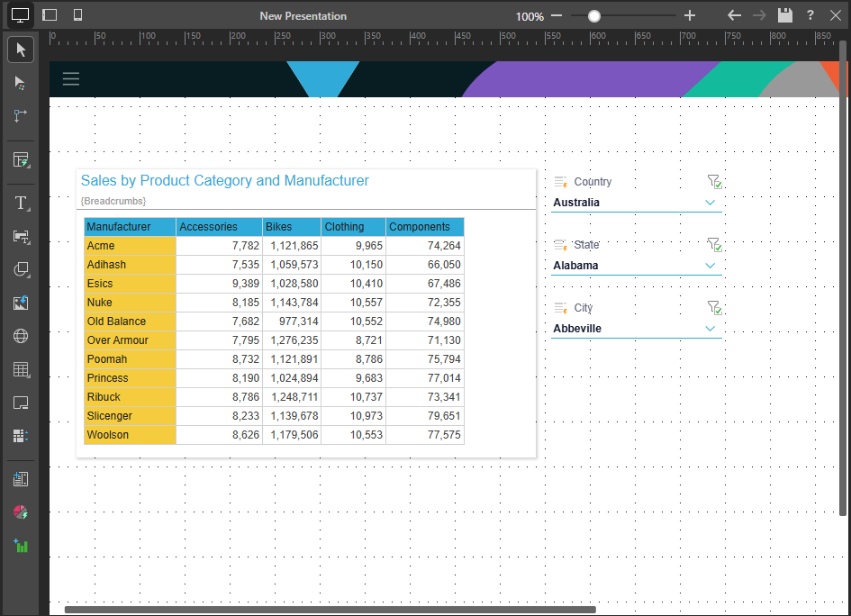Open the slide layout tool with lightning bolt
851x616 pixels.
tap(21, 160)
